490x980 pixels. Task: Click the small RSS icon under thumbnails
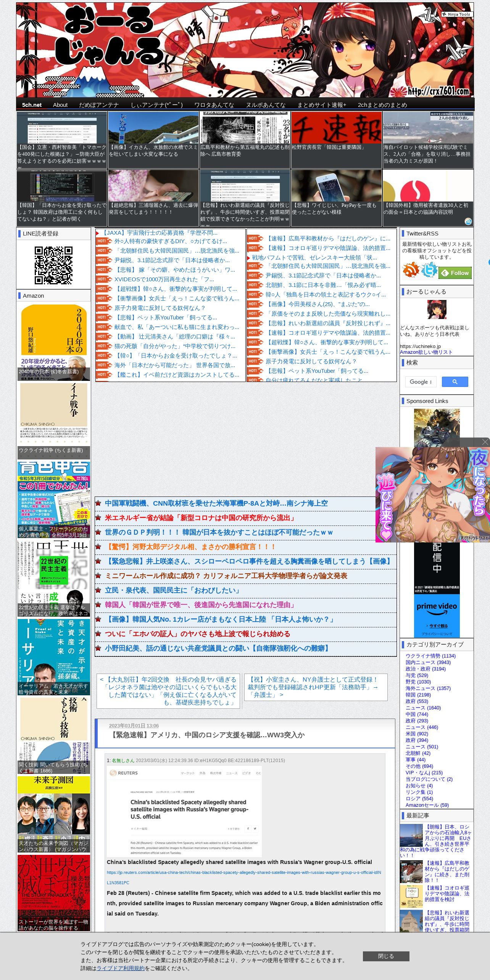coord(468,221)
